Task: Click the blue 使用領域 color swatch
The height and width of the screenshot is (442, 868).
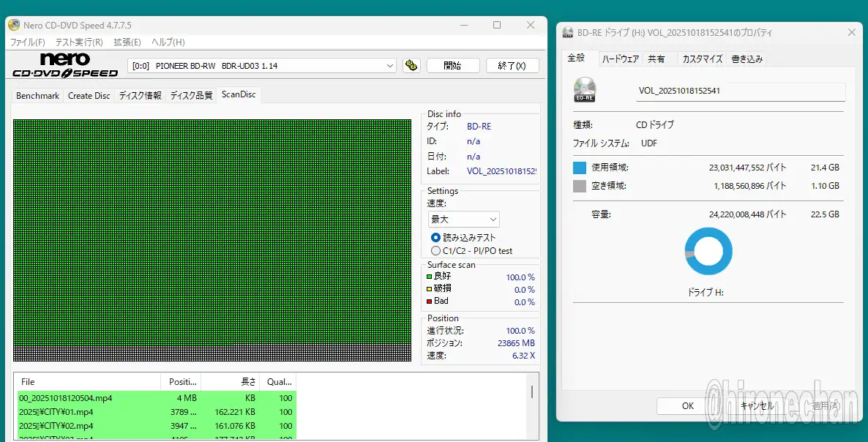Action: coord(580,168)
